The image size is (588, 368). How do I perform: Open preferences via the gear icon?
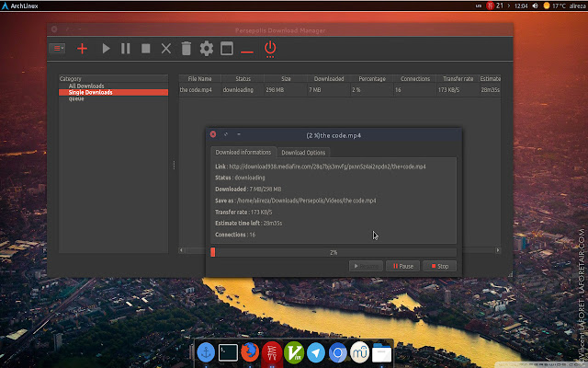click(207, 49)
